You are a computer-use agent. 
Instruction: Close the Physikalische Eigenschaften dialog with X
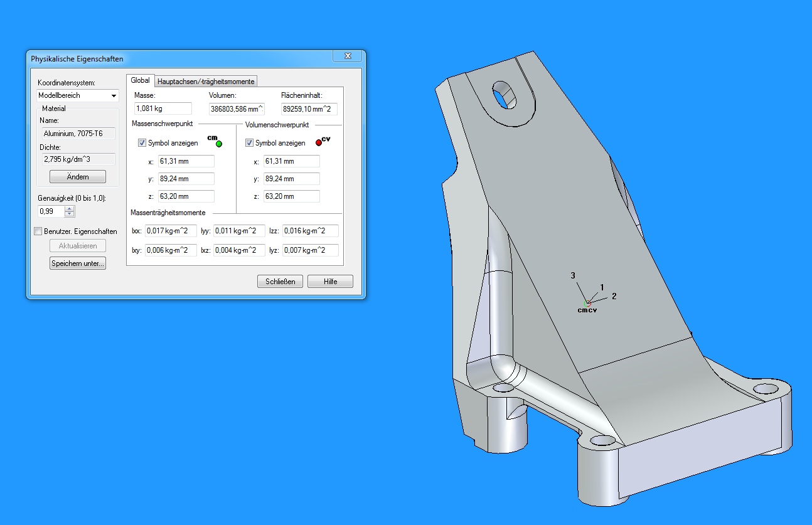tap(347, 57)
